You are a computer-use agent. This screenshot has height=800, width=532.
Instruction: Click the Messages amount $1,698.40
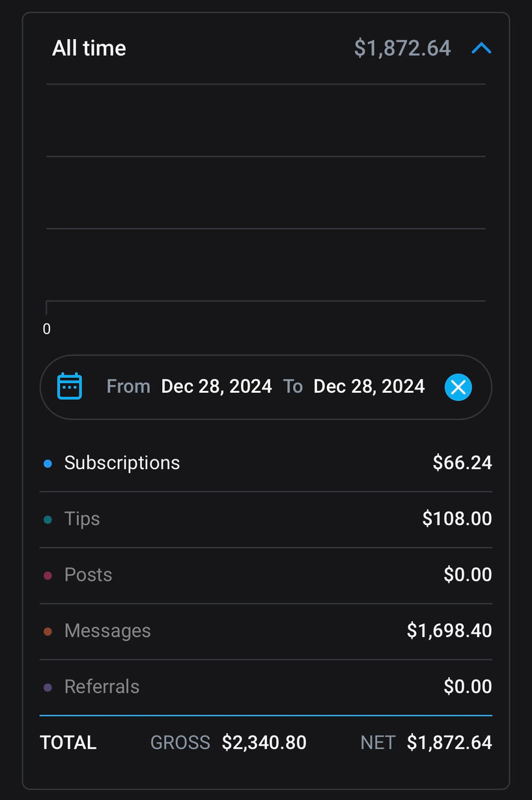(449, 631)
